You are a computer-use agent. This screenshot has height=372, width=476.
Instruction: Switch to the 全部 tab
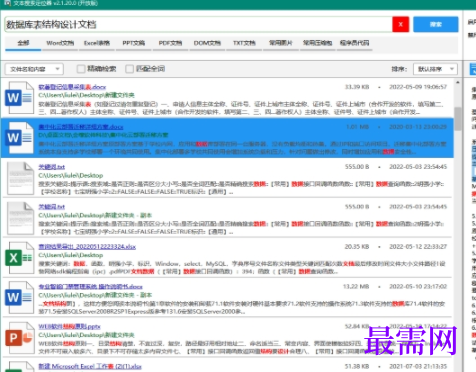[x=23, y=43]
